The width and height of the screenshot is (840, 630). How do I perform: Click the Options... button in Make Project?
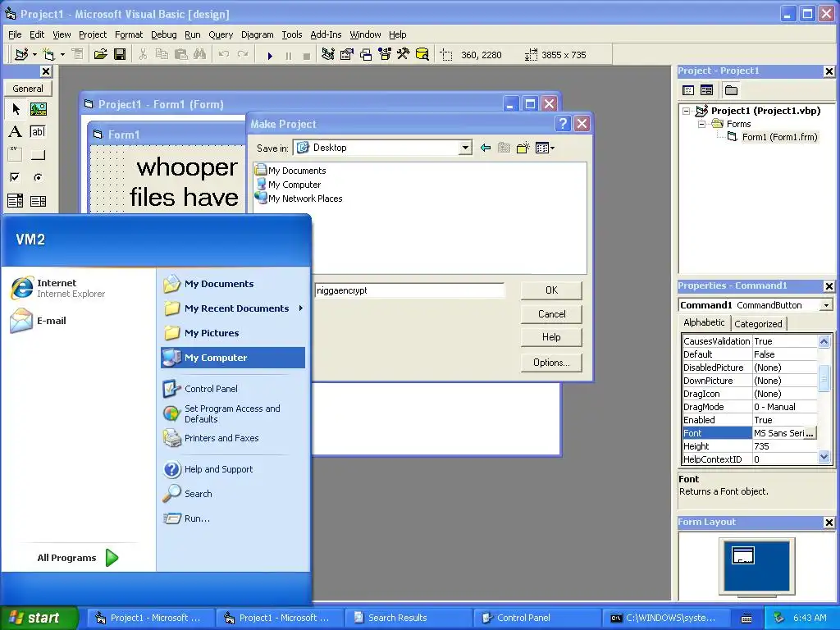[551, 363]
